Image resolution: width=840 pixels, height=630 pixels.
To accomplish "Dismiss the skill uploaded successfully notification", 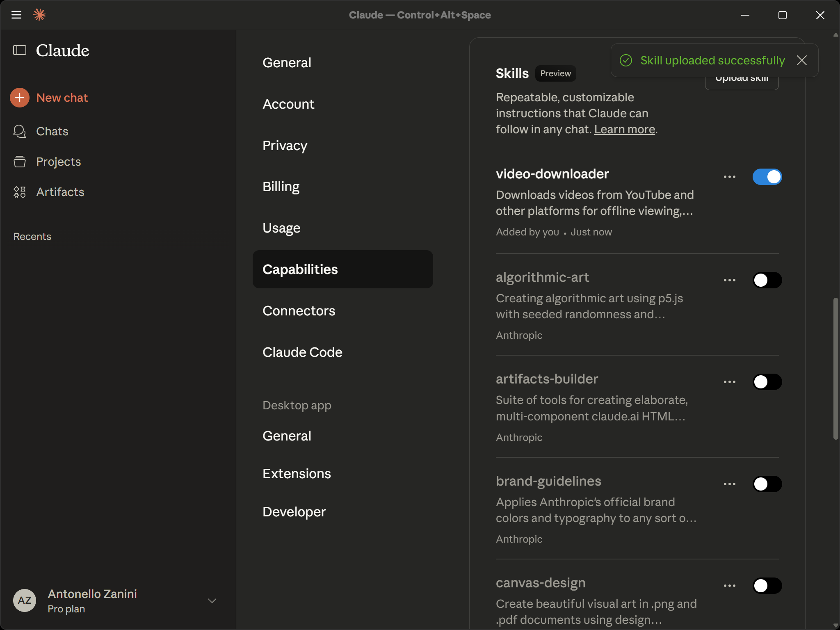I will (x=802, y=60).
